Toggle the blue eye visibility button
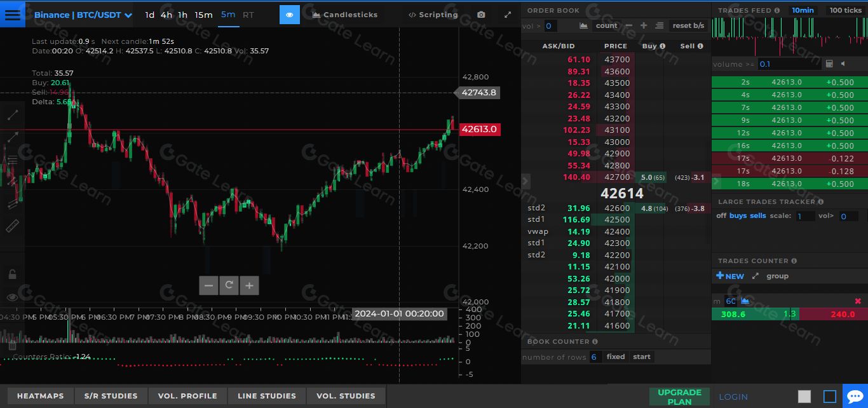868x408 pixels. (289, 15)
